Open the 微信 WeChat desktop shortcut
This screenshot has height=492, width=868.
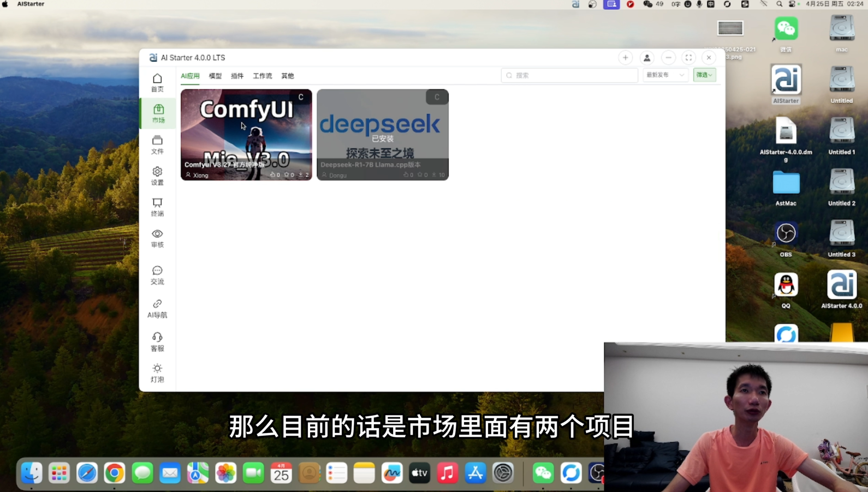click(x=786, y=33)
